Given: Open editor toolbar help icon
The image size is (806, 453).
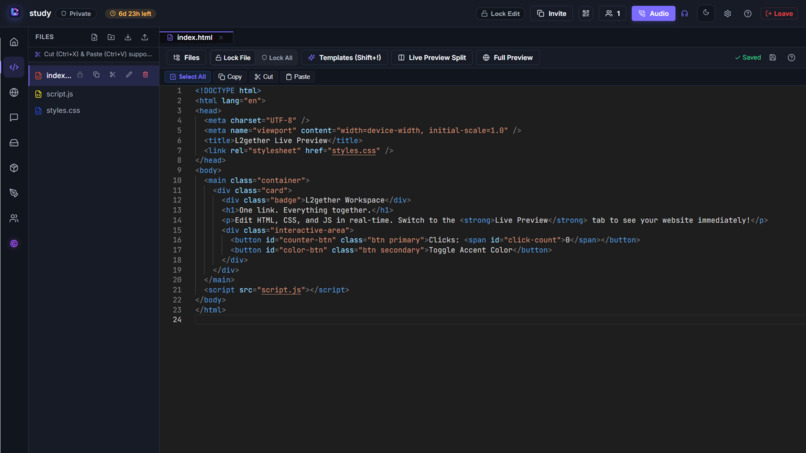Looking at the screenshot, I should [x=792, y=58].
